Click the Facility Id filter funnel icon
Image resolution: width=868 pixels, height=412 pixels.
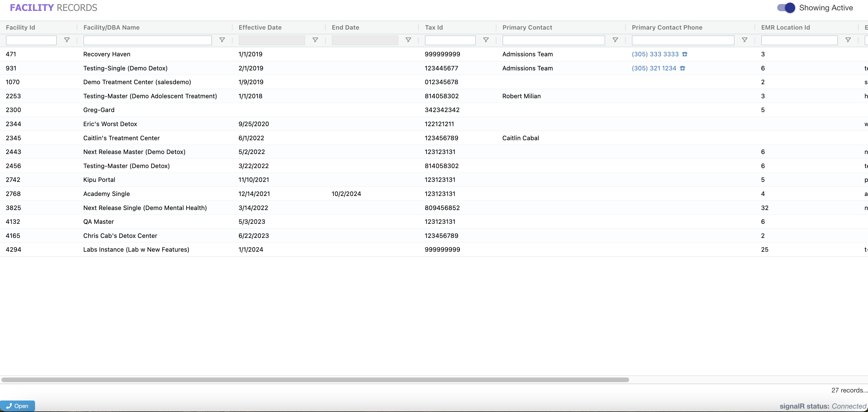(67, 40)
